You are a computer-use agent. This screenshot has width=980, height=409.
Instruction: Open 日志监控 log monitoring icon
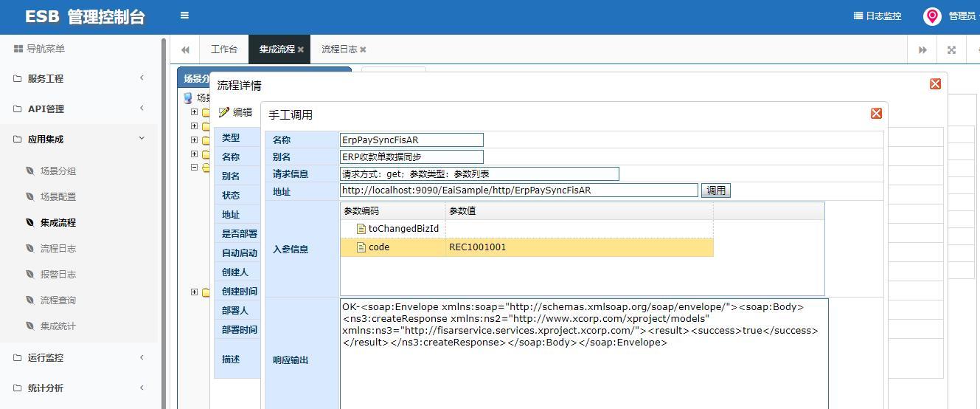858,16
